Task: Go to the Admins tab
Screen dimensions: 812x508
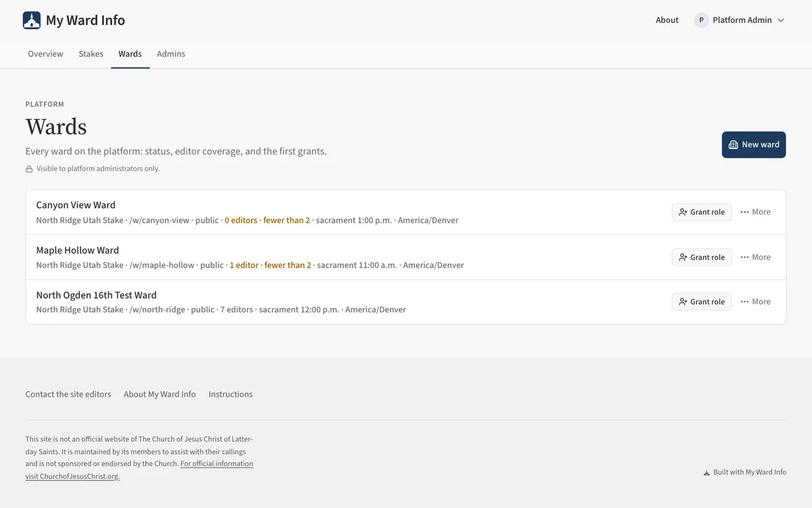Action: pos(171,54)
